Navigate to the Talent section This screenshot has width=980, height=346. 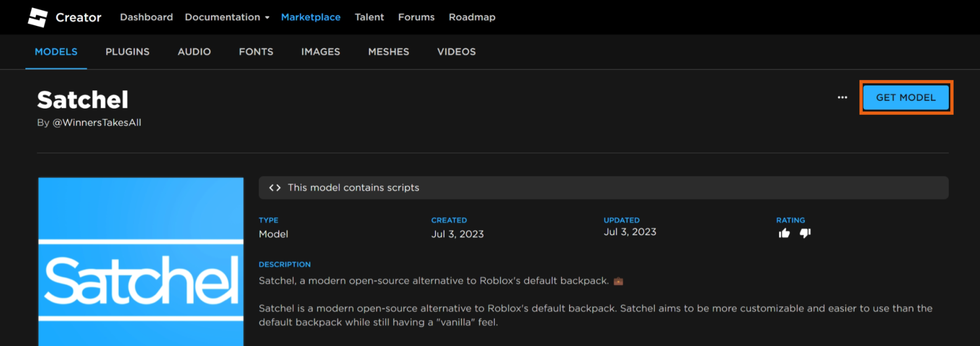coord(369,17)
